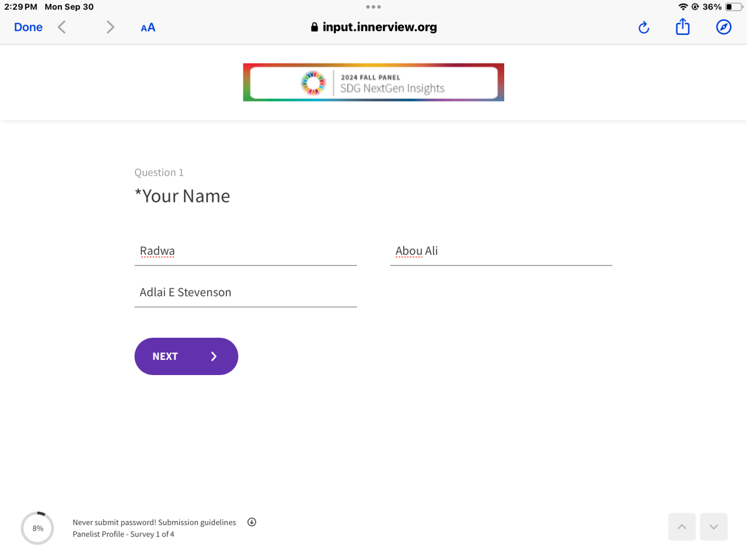The image size is (747, 560).
Task: Click the purple NEXT button
Action: (186, 356)
